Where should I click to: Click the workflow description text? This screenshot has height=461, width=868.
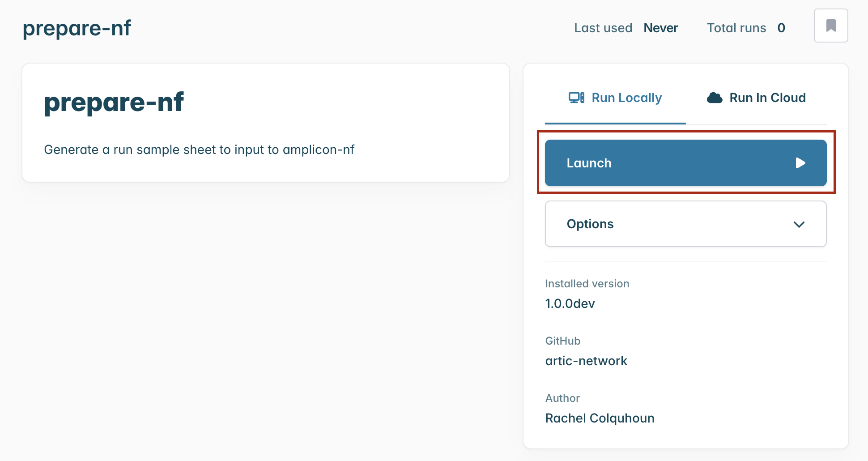point(199,149)
